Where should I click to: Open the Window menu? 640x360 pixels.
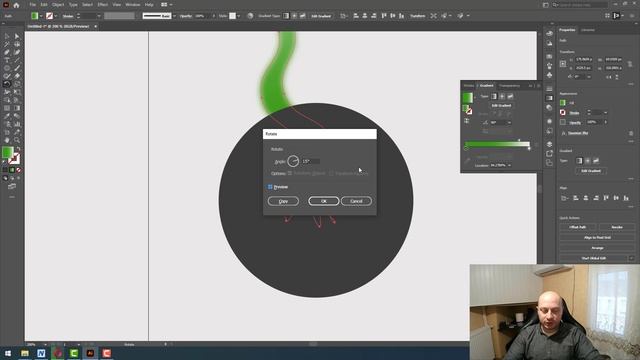pyautogui.click(x=133, y=4)
